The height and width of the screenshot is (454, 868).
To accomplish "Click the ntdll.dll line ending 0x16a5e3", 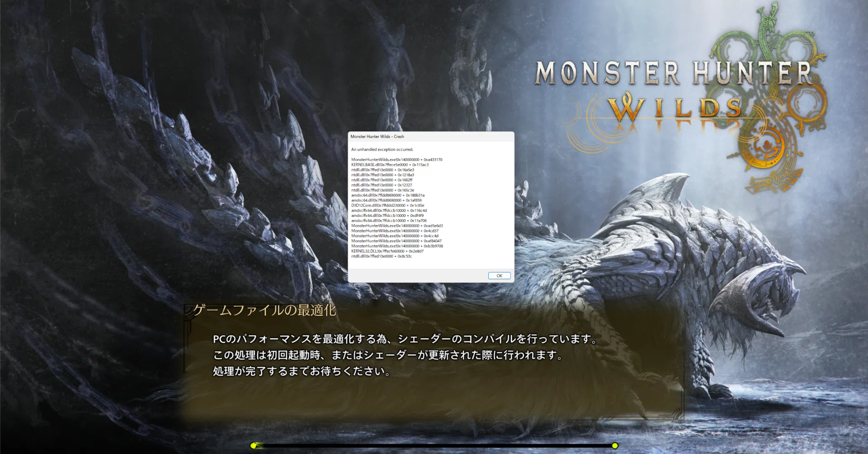I will (x=382, y=170).
